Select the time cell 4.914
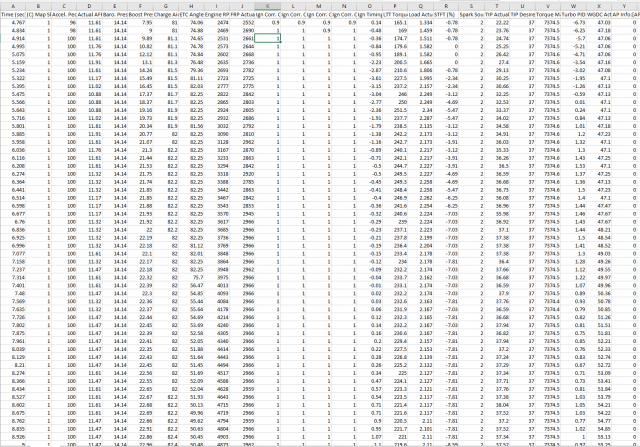This screenshot has height=447, width=640. (x=13, y=38)
